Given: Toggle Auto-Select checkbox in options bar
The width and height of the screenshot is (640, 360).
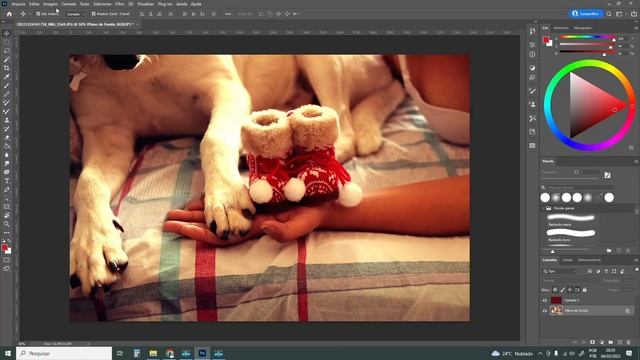Looking at the screenshot, I should point(38,14).
